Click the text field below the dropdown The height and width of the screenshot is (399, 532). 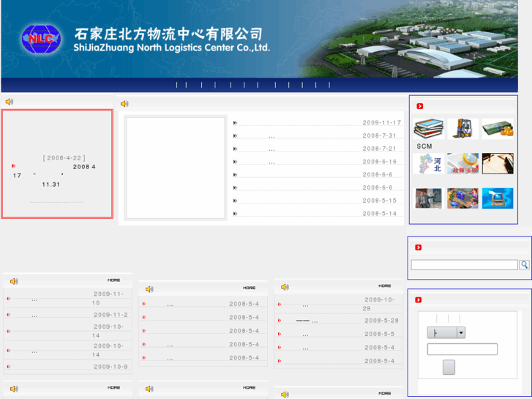462,349
